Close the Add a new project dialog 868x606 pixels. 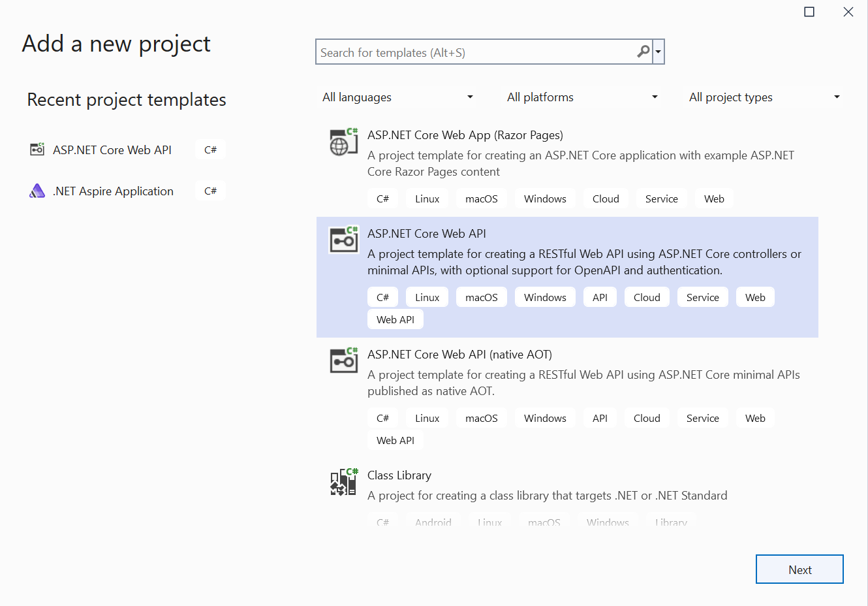pos(848,12)
